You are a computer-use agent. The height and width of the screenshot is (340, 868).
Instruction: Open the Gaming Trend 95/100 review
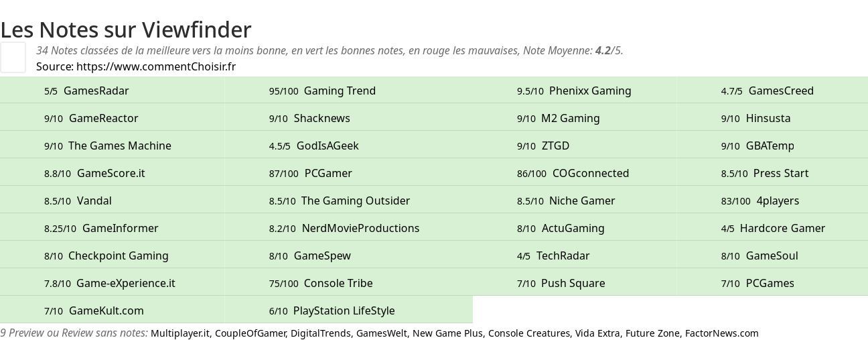coord(348,91)
